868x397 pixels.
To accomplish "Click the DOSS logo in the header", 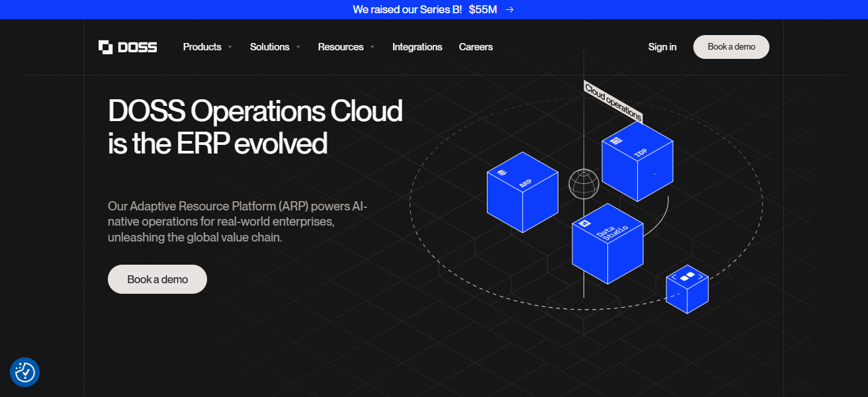I will (128, 47).
